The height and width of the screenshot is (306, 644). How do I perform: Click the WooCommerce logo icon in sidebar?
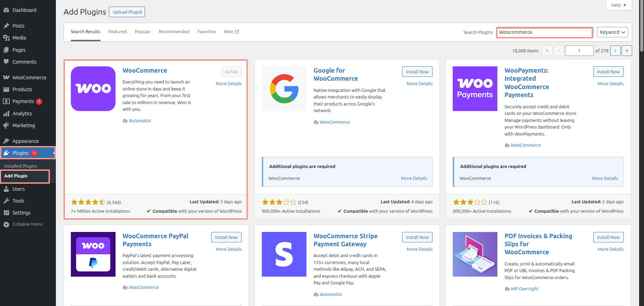coord(6,78)
